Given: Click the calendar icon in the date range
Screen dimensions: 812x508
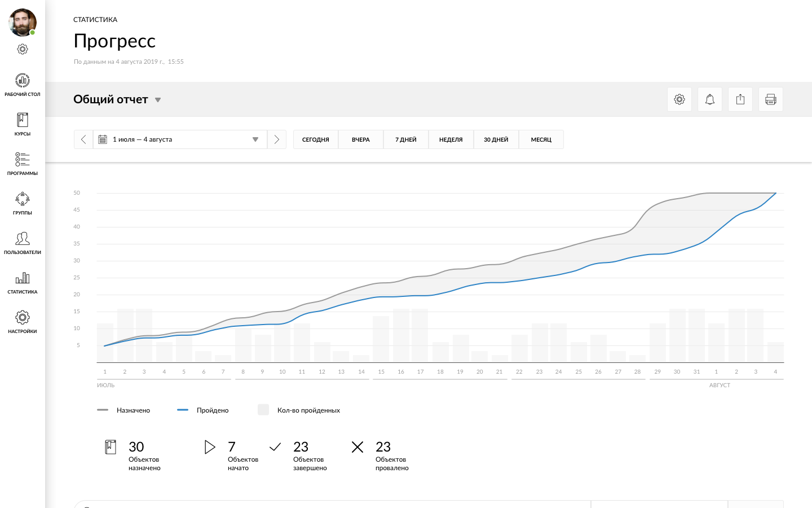Looking at the screenshot, I should click(103, 139).
